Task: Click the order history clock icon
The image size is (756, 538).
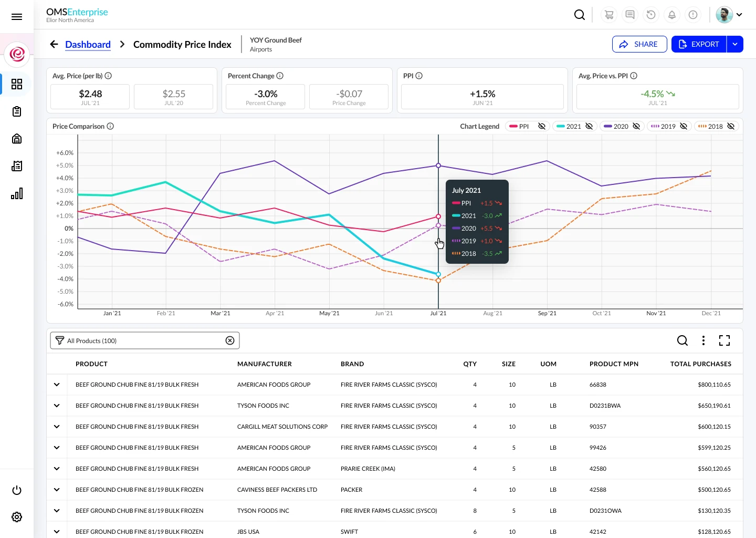Action: pos(651,15)
